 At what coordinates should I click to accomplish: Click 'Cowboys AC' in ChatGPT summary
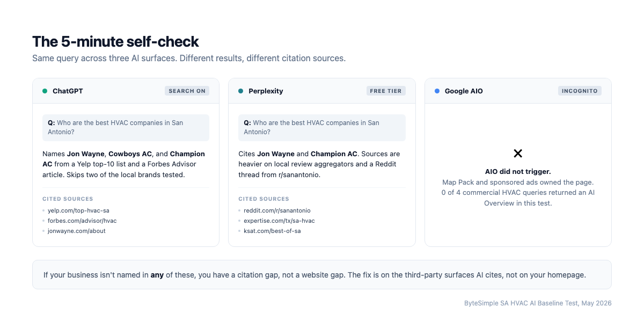[130, 154]
